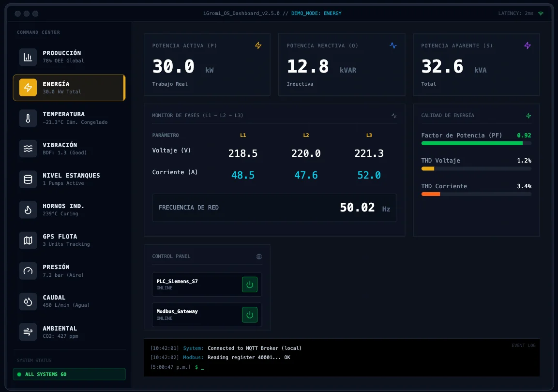
Task: Click the THD Corriente orange bar
Action: 431,194
